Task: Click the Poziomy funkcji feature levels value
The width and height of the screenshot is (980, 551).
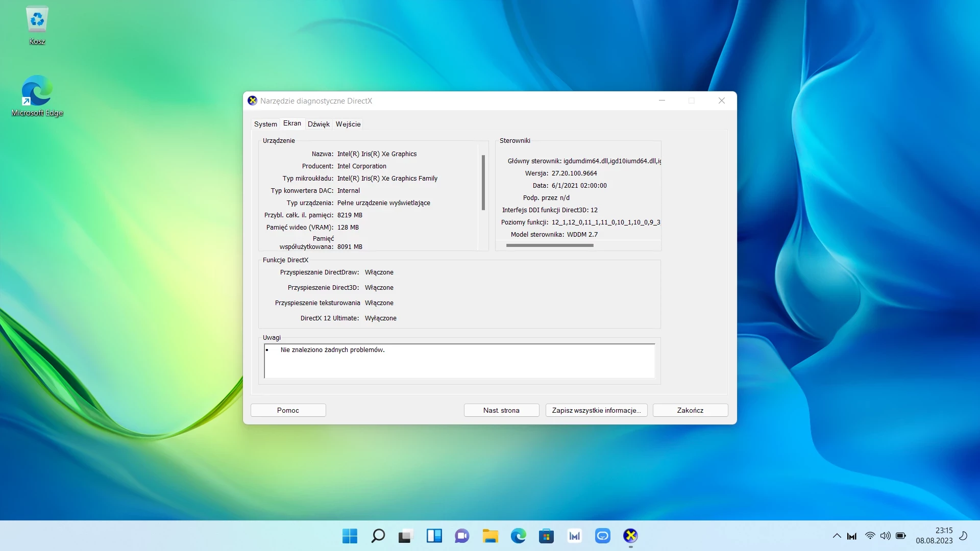Action: click(x=606, y=222)
